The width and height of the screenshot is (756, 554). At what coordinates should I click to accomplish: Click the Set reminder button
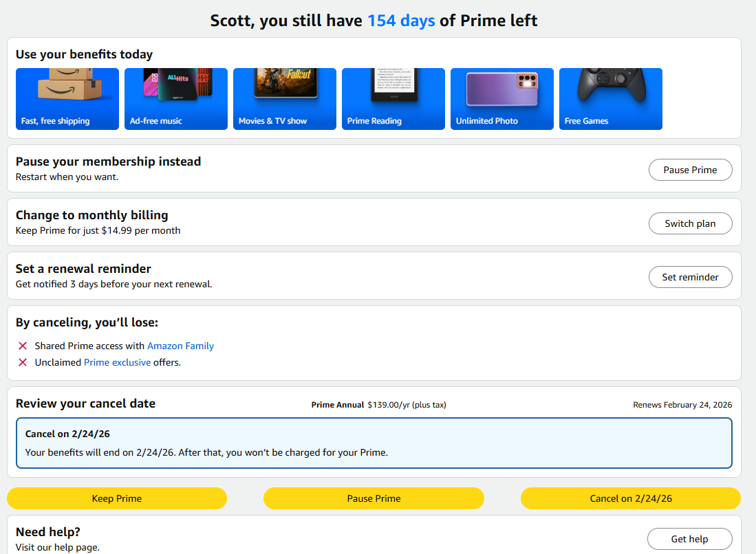pyautogui.click(x=690, y=277)
